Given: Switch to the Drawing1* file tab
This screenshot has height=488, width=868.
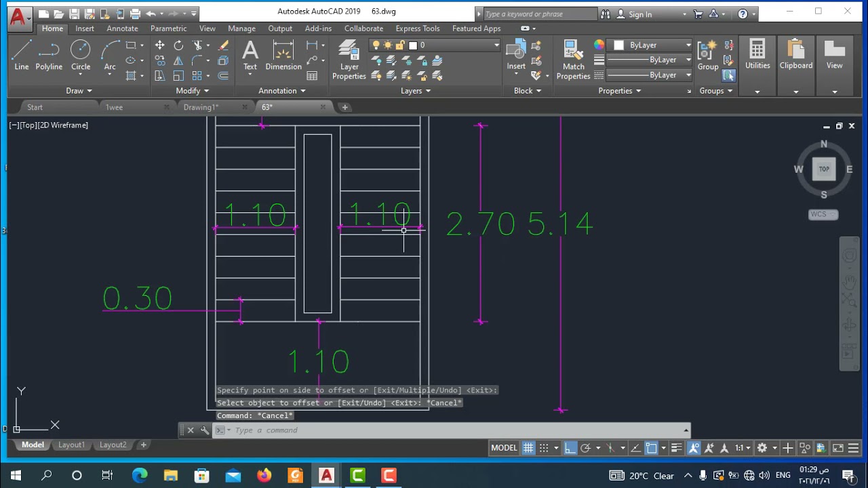Looking at the screenshot, I should [x=201, y=107].
